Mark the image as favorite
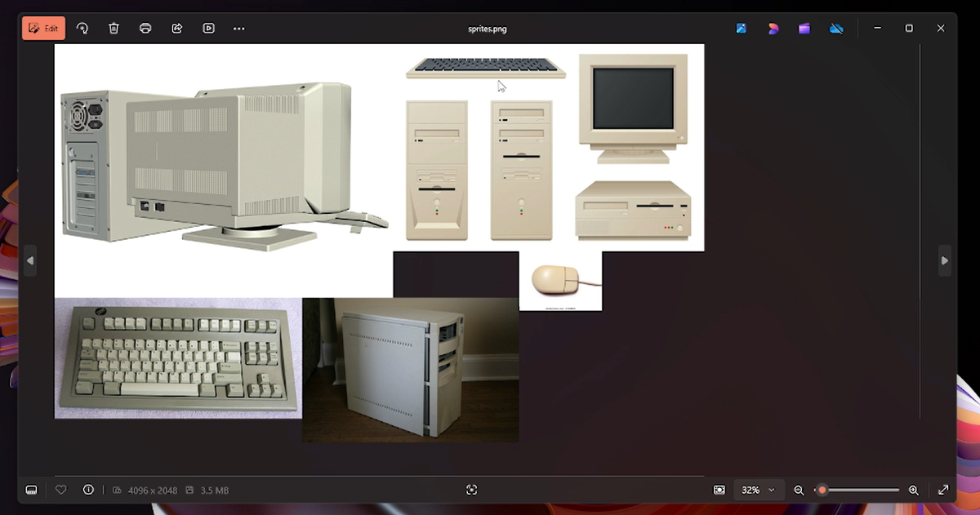Image resolution: width=980 pixels, height=515 pixels. click(61, 490)
